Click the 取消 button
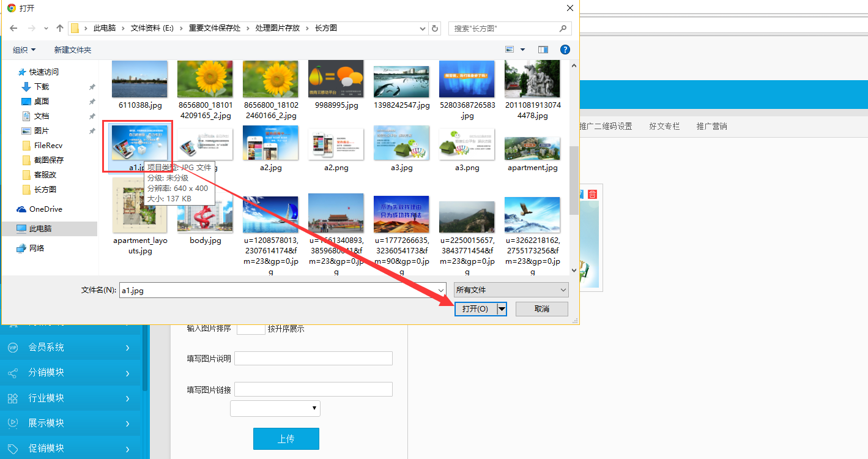 point(541,309)
